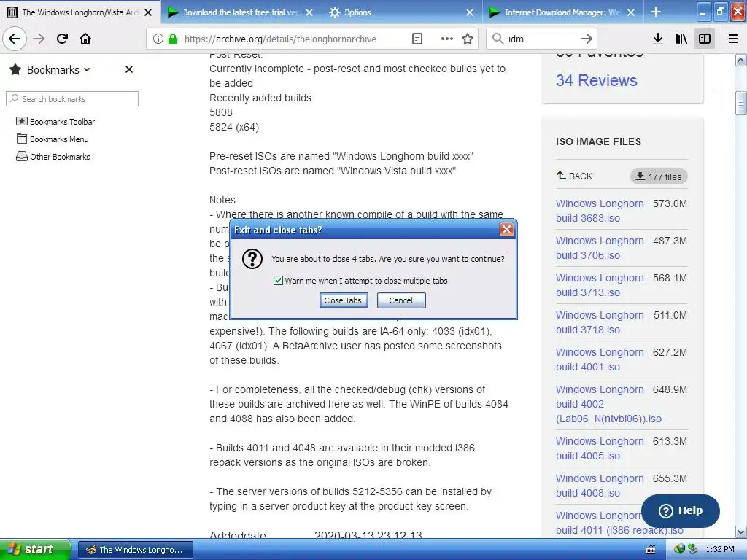
Task: Click The Windows Longhorn taskbar button
Action: 135,550
